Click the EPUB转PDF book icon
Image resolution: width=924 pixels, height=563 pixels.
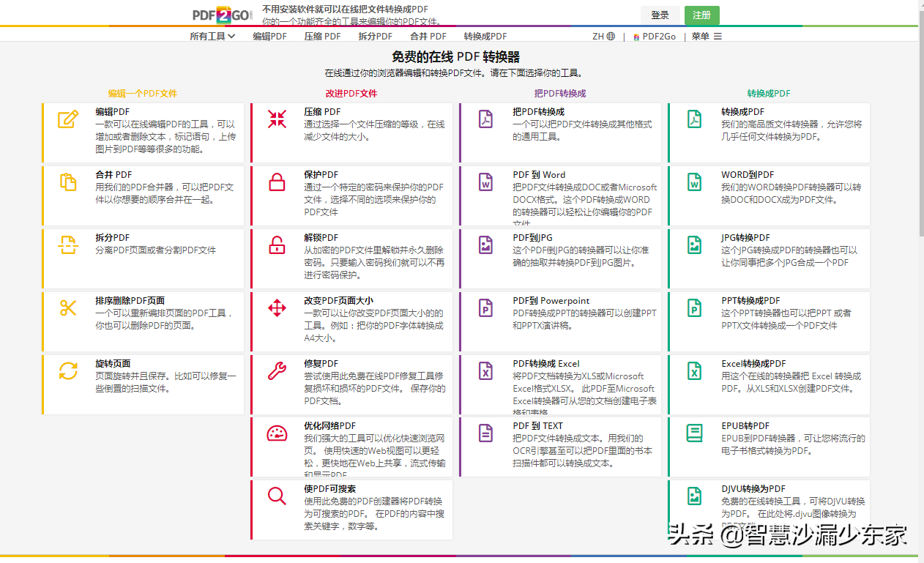click(x=694, y=433)
